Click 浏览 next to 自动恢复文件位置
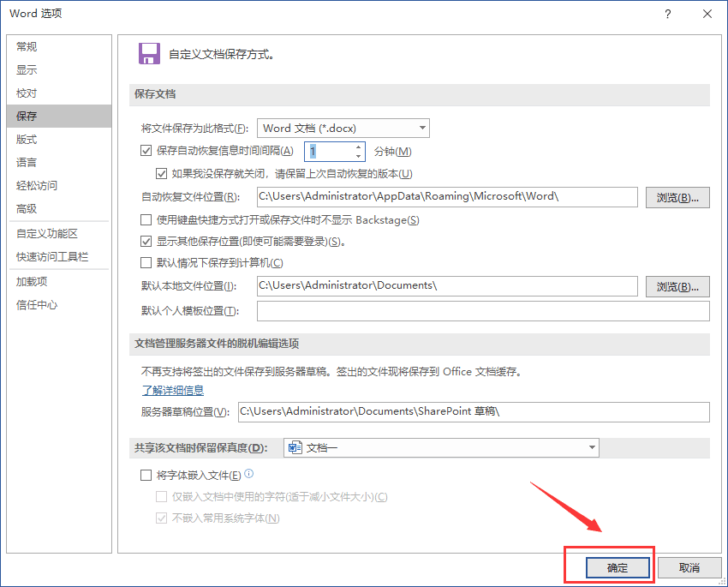Viewport: 728px width, 587px height. (677, 198)
